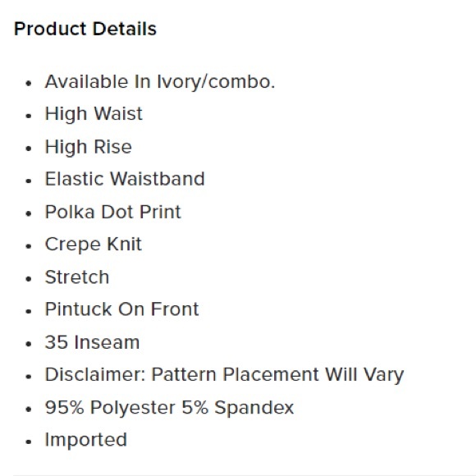
Task: Click the divider line below Imported
Action: pos(243,474)
